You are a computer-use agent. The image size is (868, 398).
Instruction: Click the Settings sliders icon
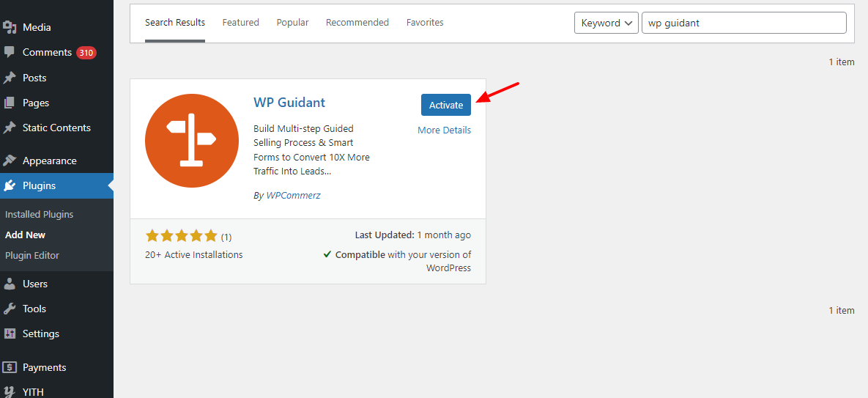pos(10,333)
